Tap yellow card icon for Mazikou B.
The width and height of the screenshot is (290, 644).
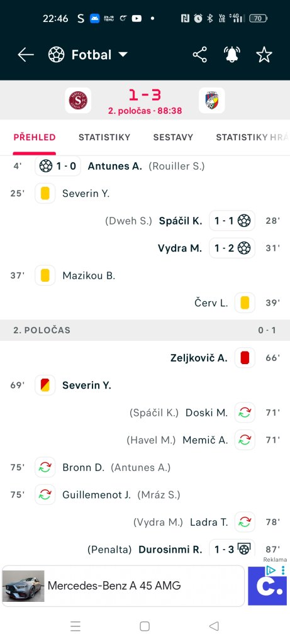(45, 275)
